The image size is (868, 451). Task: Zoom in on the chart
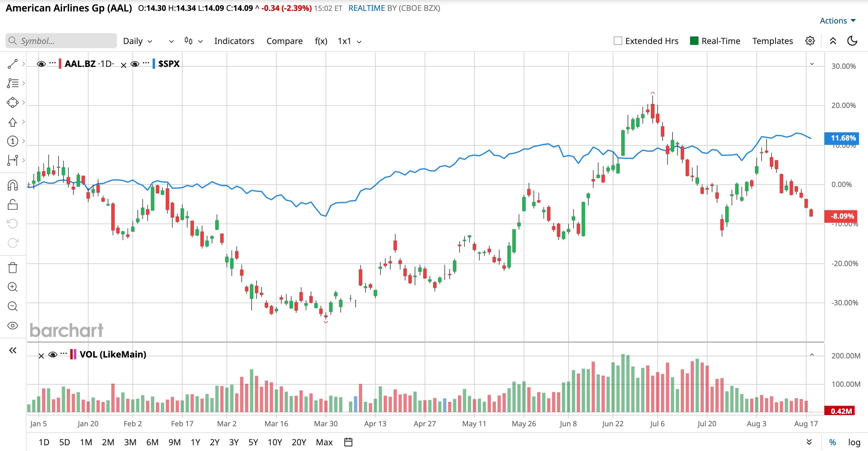(12, 287)
